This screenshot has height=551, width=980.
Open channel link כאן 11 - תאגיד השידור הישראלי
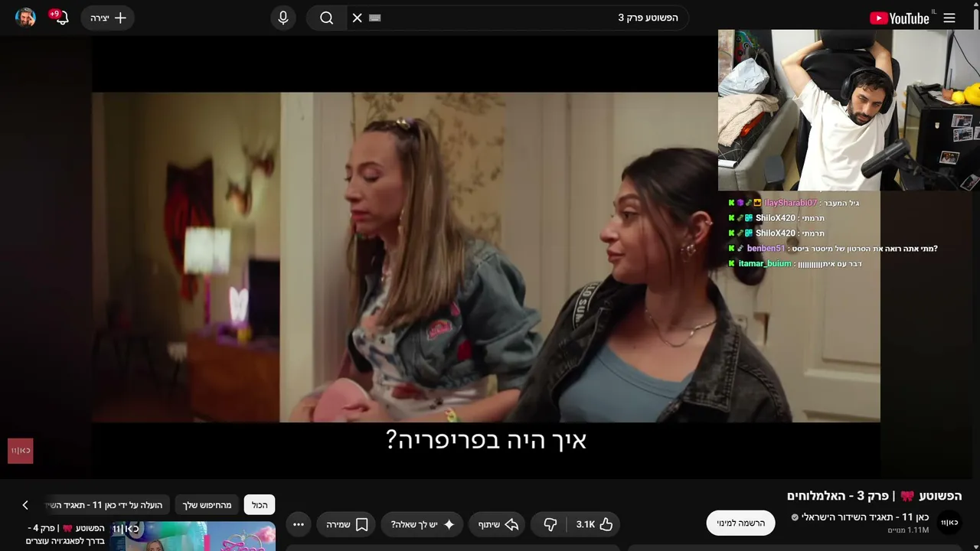tap(865, 517)
